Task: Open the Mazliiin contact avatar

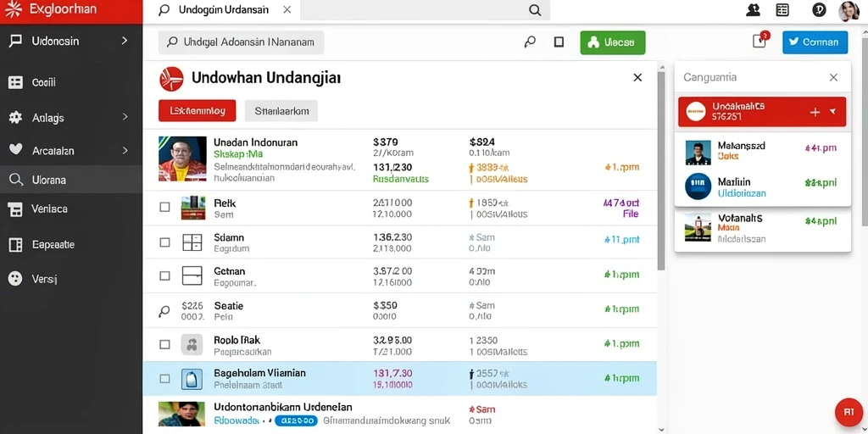Action: pos(698,186)
